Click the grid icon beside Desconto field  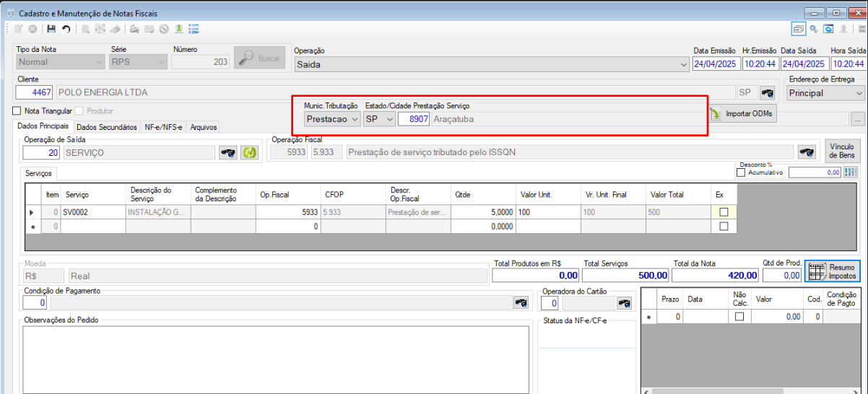(849, 172)
